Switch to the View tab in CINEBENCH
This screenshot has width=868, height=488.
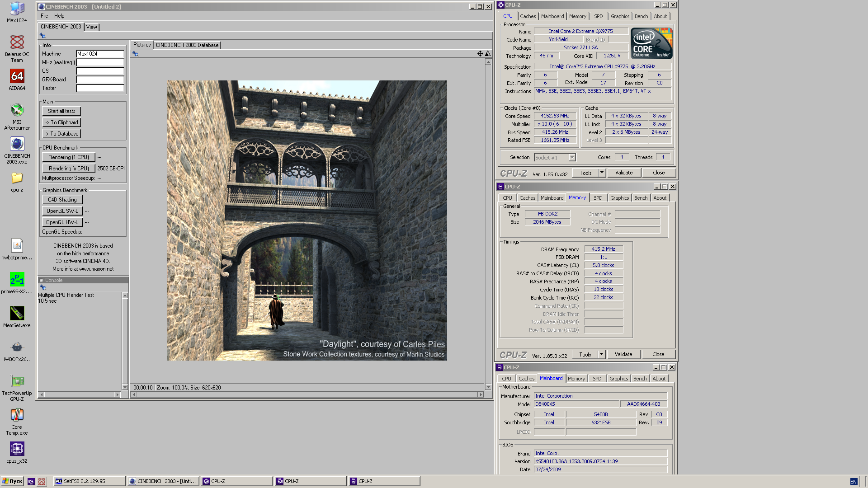pos(91,27)
